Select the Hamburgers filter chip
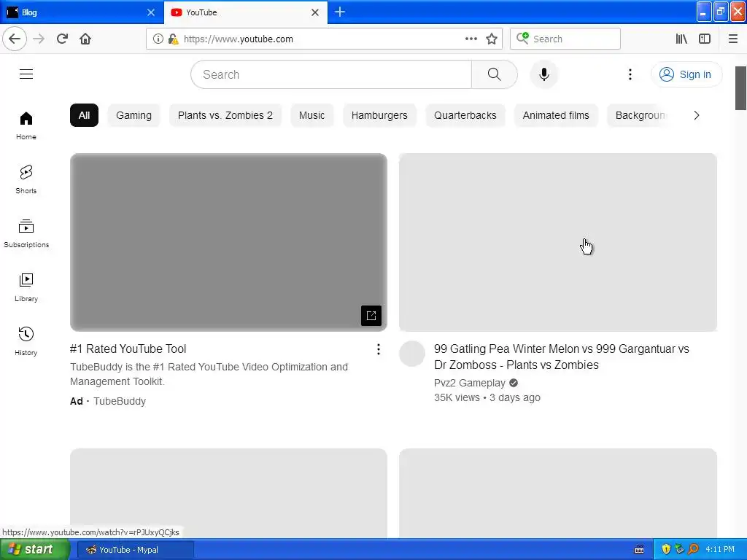The image size is (747, 560). [x=379, y=115]
